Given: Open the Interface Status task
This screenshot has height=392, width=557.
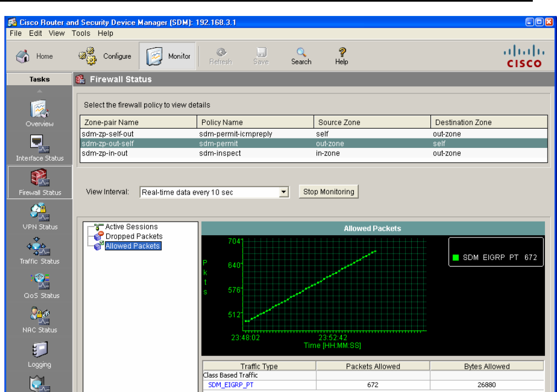Looking at the screenshot, I should pyautogui.click(x=40, y=148).
